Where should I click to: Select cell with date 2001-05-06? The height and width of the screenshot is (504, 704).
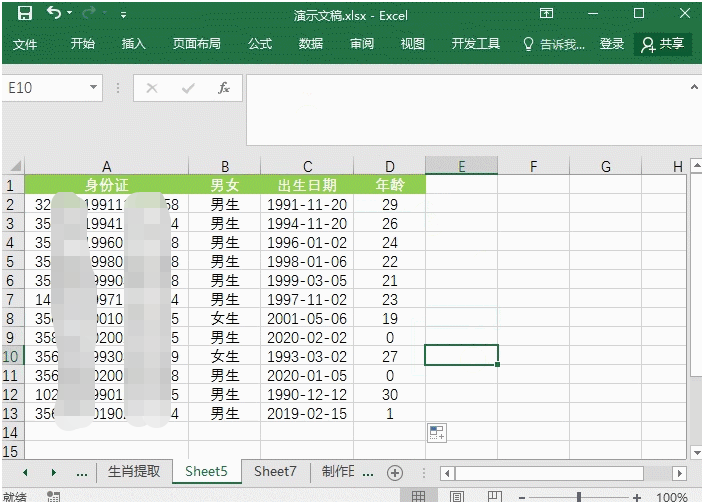click(307, 319)
